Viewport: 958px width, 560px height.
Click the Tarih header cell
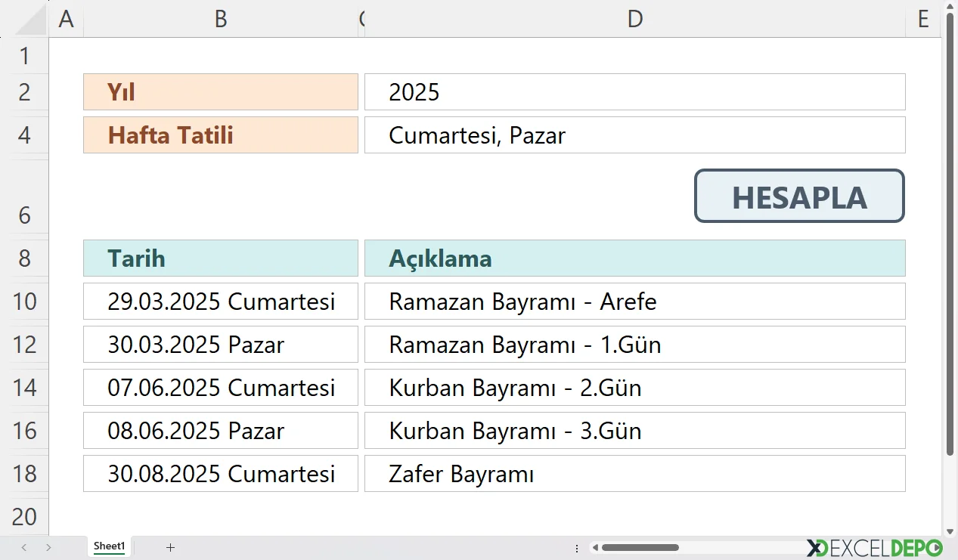220,258
